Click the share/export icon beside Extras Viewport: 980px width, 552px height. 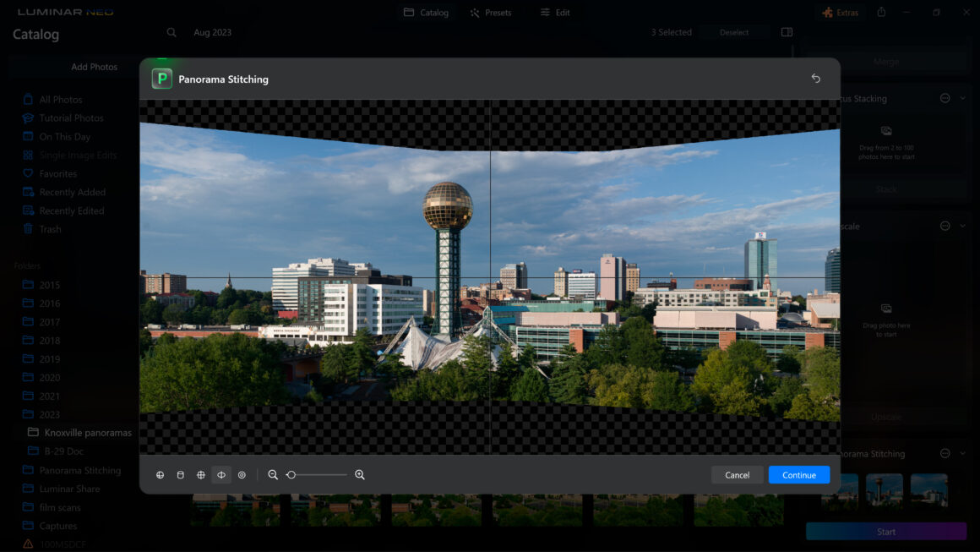click(881, 13)
